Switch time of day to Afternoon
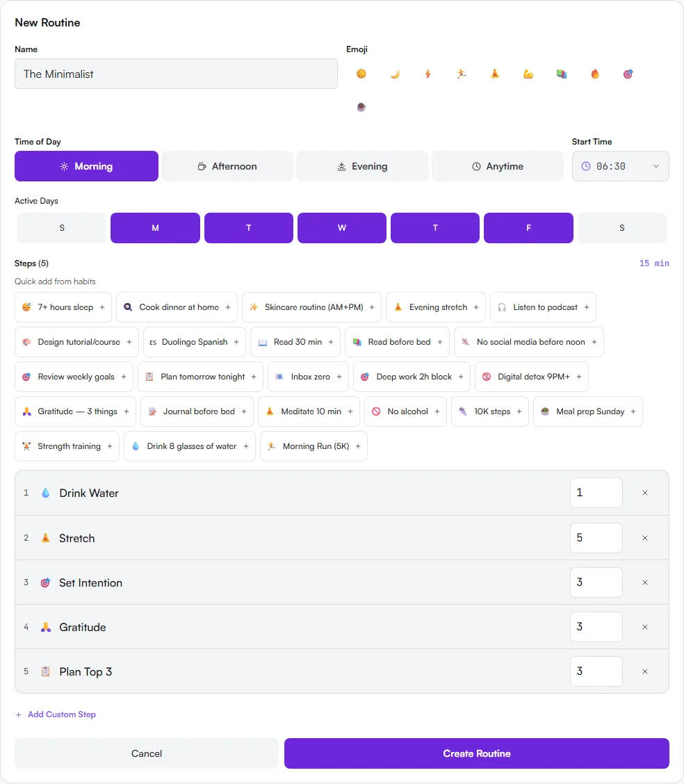 pos(227,166)
